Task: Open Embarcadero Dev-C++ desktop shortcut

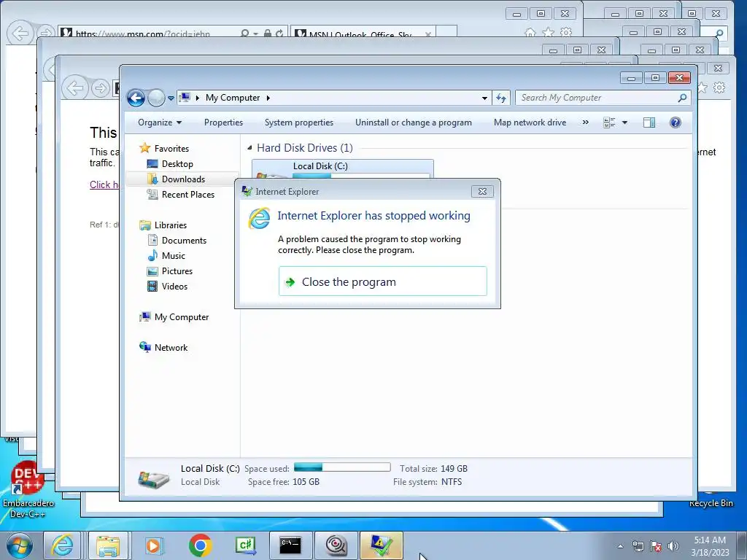Action: 28,489
